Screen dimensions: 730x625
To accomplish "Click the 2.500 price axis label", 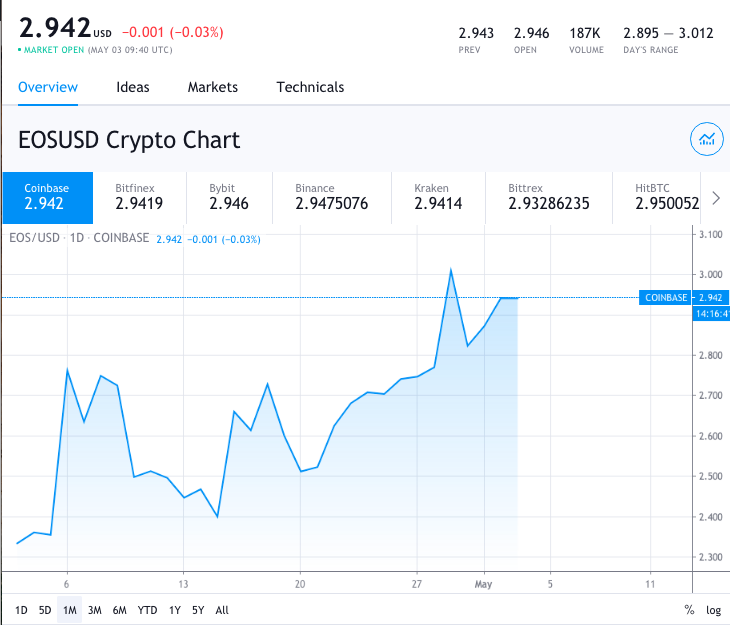I will pos(710,476).
